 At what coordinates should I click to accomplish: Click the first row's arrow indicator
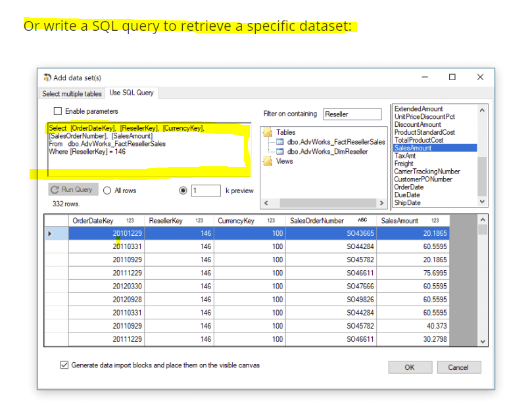click(x=50, y=233)
